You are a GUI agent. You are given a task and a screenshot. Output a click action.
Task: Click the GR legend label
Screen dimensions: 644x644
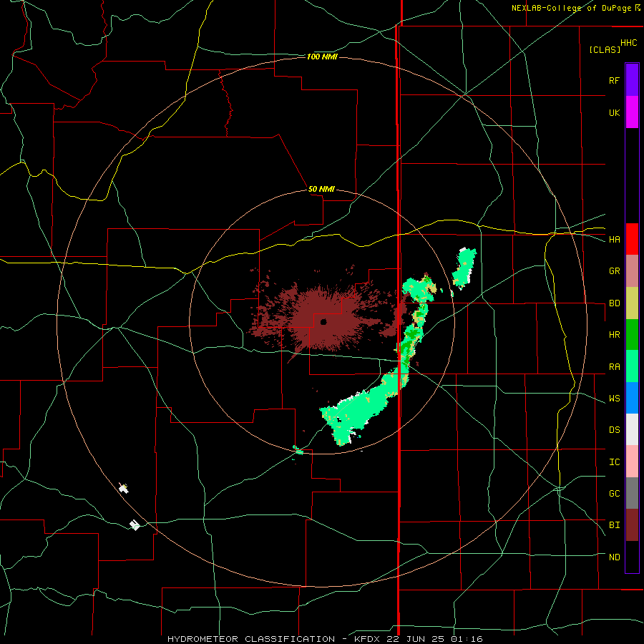[614, 271]
